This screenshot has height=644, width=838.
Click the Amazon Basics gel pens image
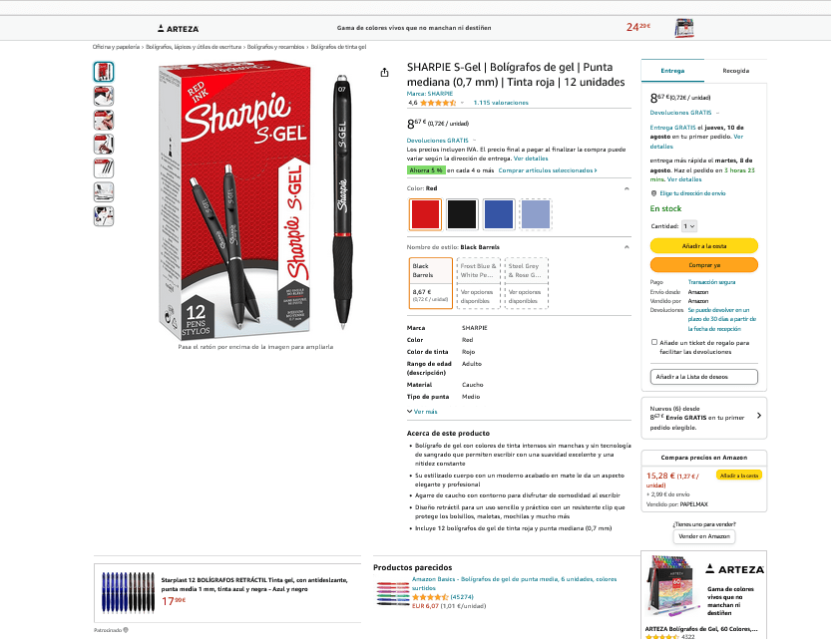[392, 593]
